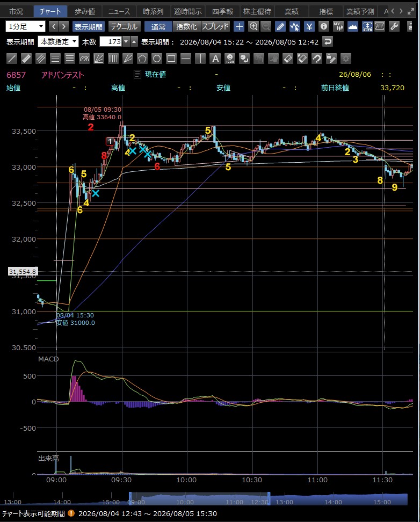
Task: Switch chart scale to 指数化
Action: 186,26
